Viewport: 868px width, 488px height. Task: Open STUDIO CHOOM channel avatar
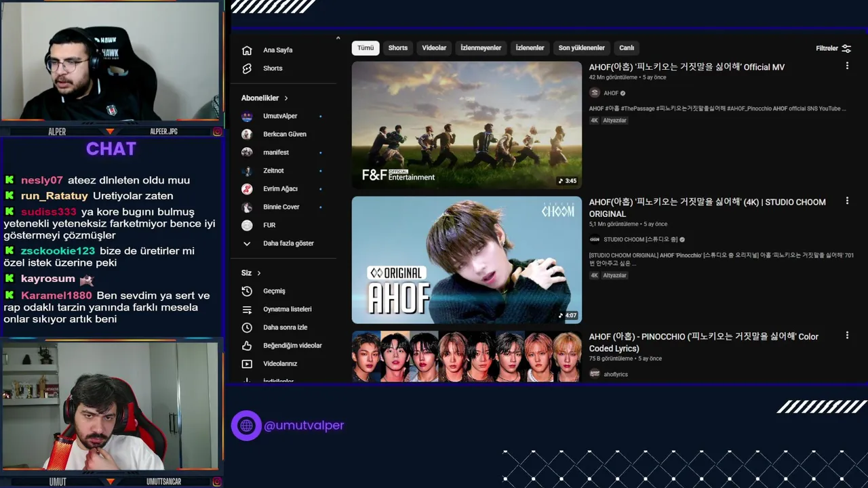point(595,239)
